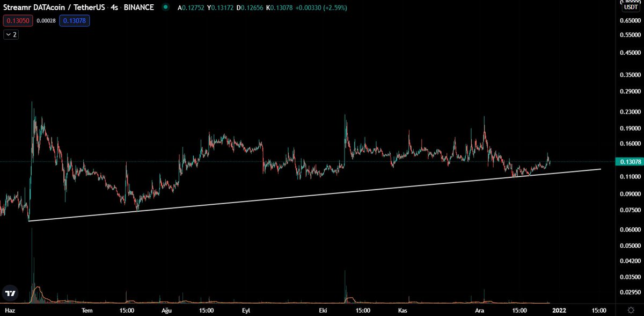
Task: Click the 15:00 label after 2022
Action: pos(598,311)
